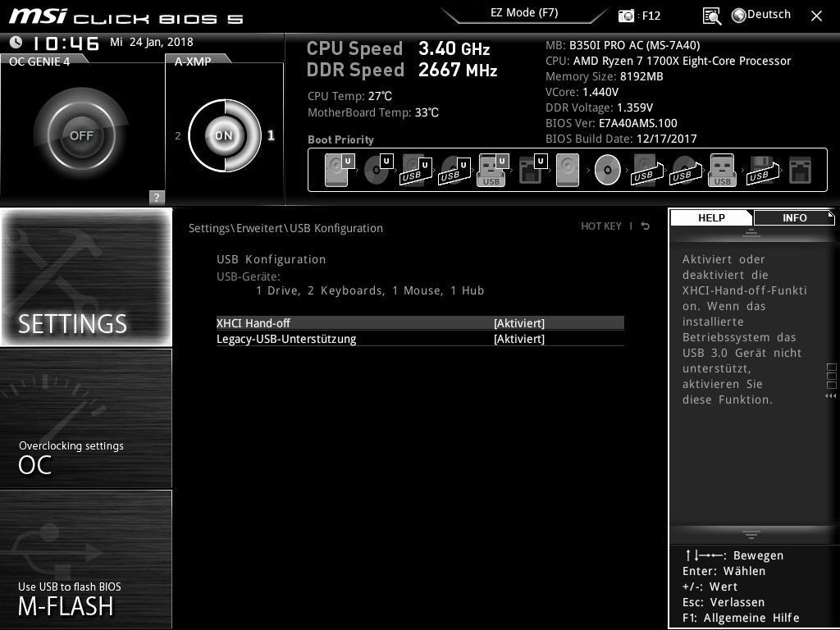Select UEFI network boot icon
The width and height of the screenshot is (840, 630).
click(532, 170)
